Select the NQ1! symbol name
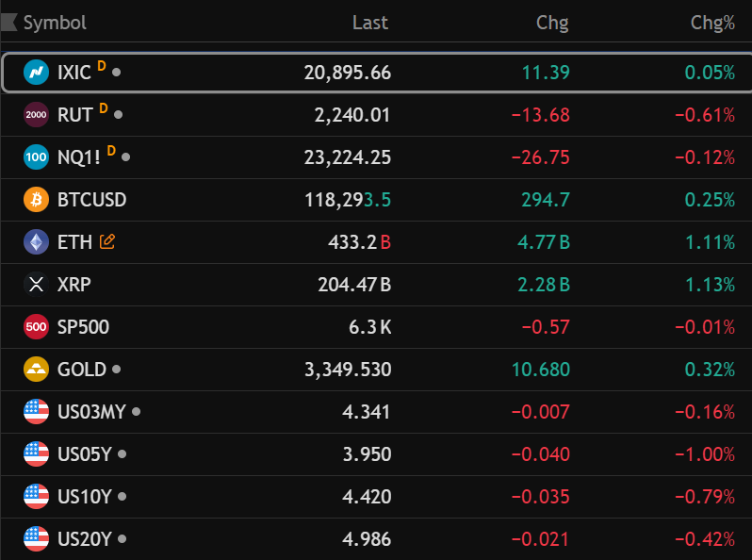This screenshot has height=560, width=752. click(x=79, y=157)
